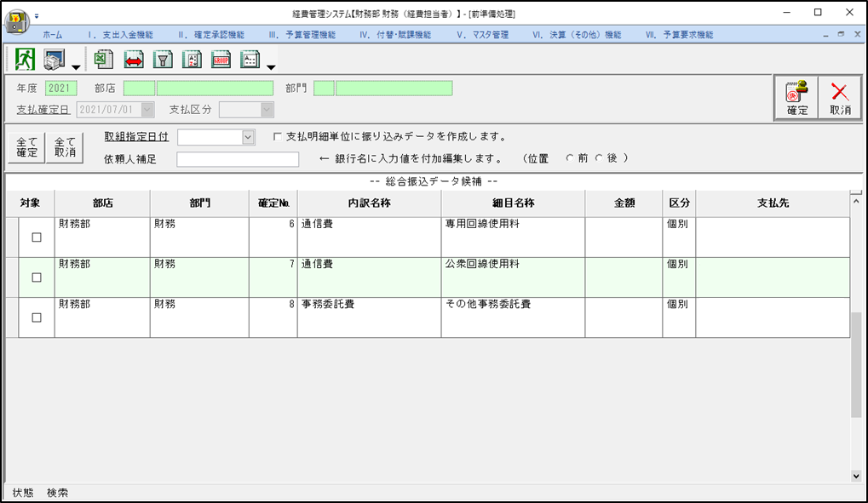Click the 公衆回線使用料 cell

[513, 277]
